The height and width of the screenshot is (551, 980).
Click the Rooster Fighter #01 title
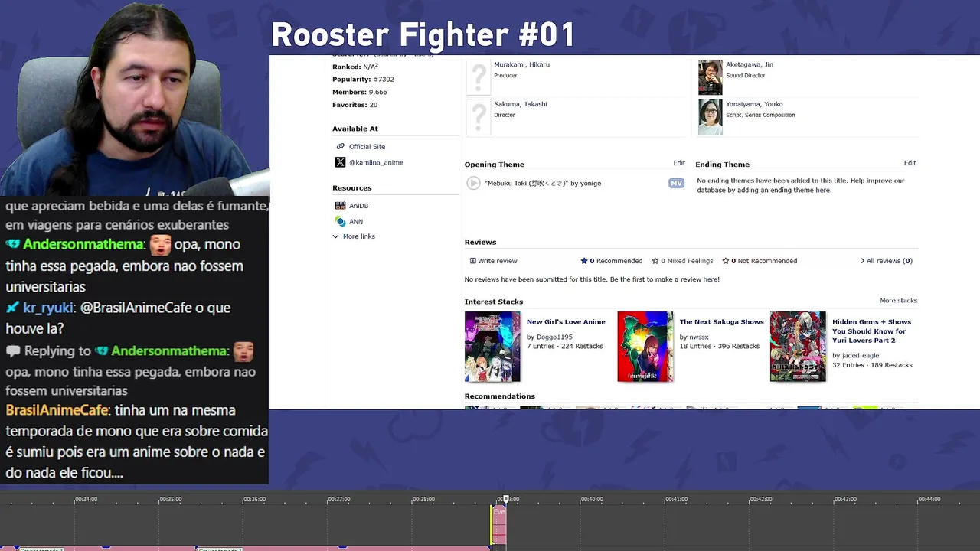point(423,35)
